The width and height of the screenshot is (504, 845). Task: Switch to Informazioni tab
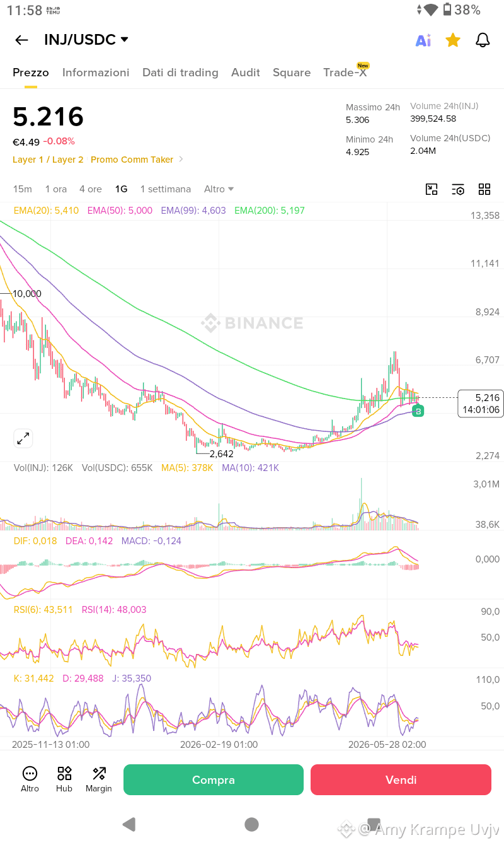(x=96, y=73)
